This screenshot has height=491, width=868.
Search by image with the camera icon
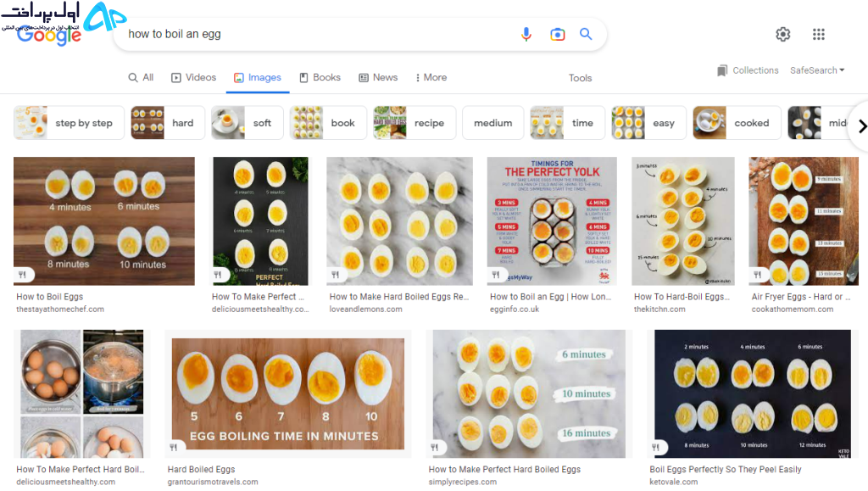(558, 34)
